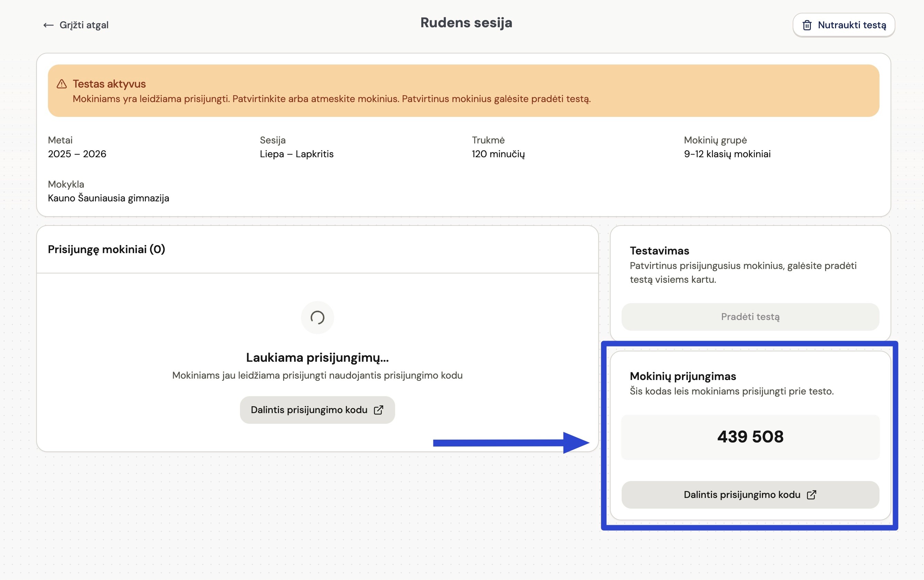Click the Testavimas panel heading
This screenshot has height=580, width=924.
pos(659,251)
